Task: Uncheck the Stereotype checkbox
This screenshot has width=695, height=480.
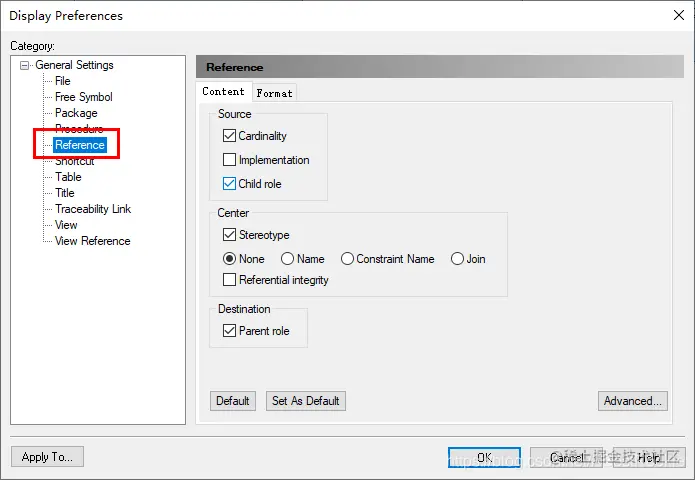Action: 229,234
